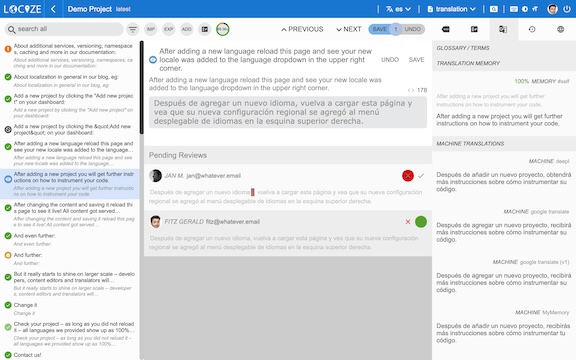Open the tags panel tab icon
576x360 pixels.
446,29
